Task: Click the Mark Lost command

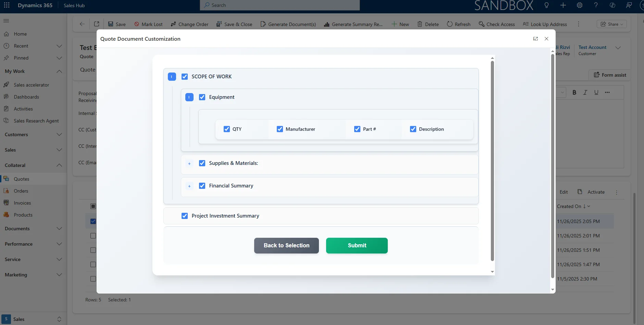Action: point(148,24)
